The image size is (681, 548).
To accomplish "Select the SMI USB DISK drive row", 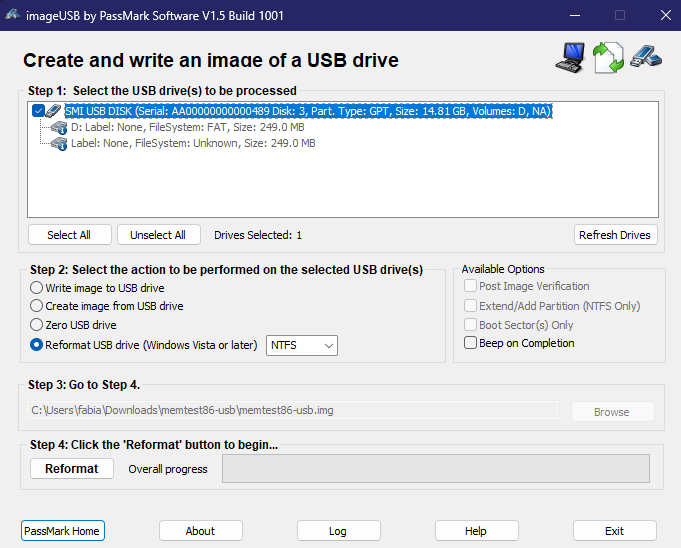I will pyautogui.click(x=308, y=111).
